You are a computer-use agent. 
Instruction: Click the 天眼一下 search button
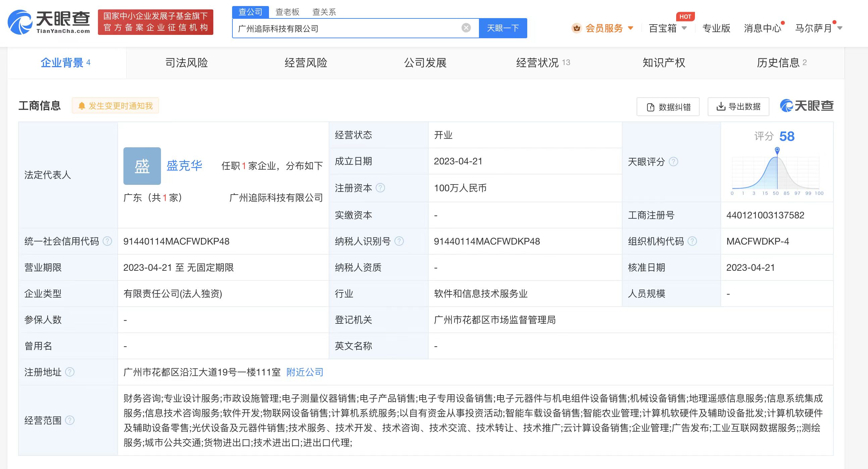pyautogui.click(x=503, y=28)
